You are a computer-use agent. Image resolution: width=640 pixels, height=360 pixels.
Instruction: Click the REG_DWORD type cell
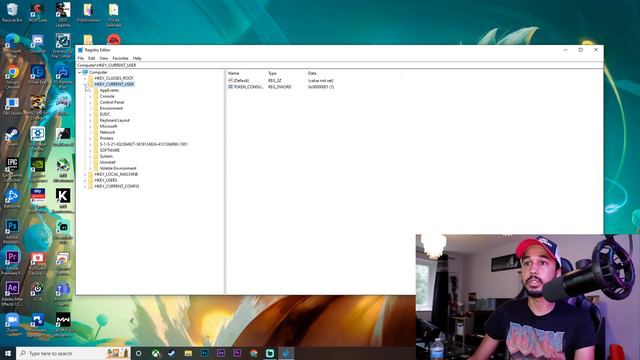(x=280, y=87)
